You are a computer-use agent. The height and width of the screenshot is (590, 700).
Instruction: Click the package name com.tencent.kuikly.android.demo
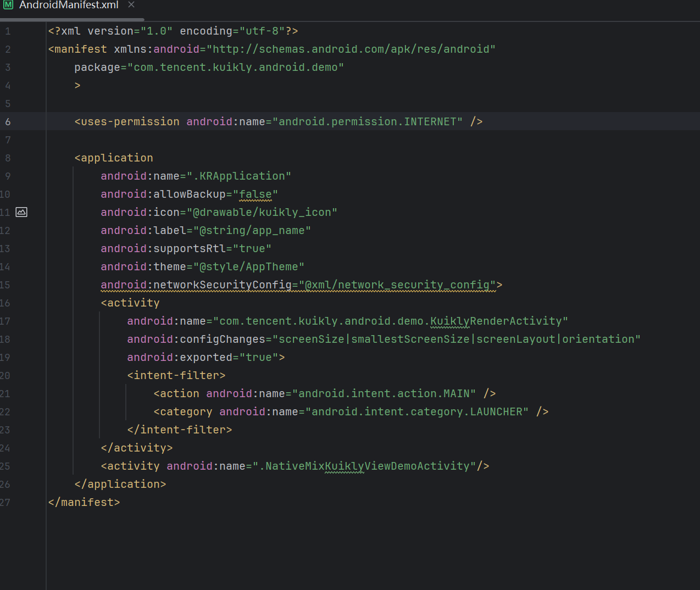point(235,68)
